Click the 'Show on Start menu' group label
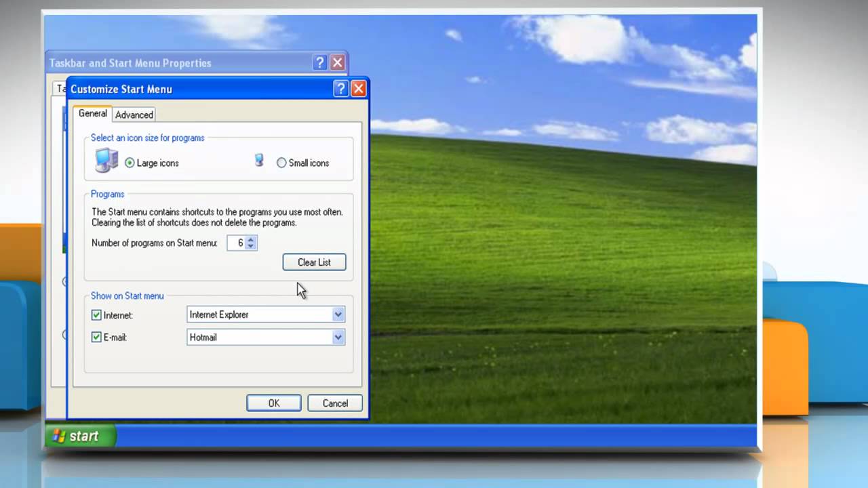This screenshot has width=868, height=488. coord(127,296)
